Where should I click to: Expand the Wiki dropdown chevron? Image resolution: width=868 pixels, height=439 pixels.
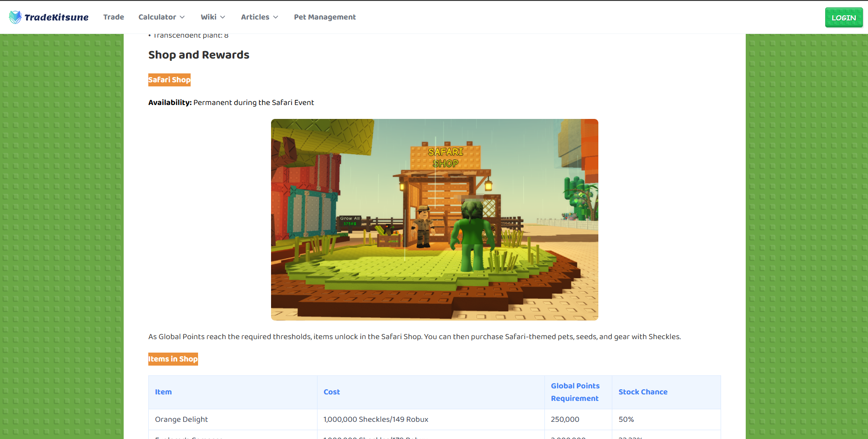coord(223,17)
